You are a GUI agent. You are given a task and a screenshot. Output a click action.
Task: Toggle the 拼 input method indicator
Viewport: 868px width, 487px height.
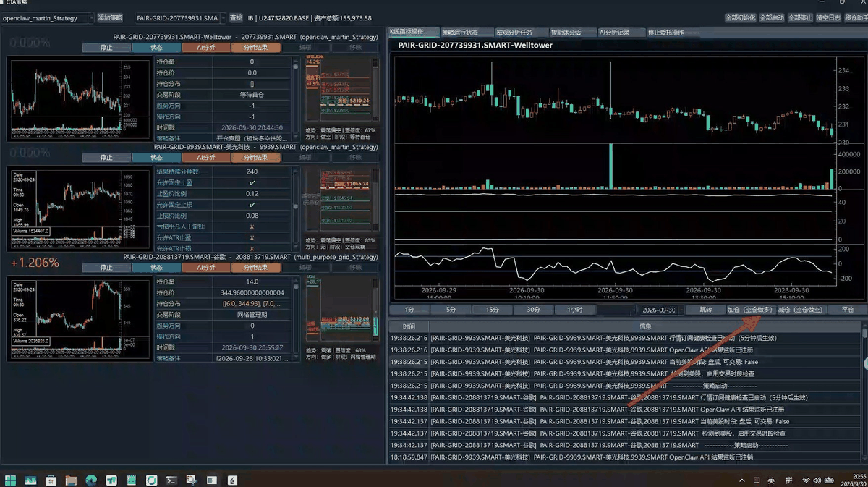[x=788, y=480]
